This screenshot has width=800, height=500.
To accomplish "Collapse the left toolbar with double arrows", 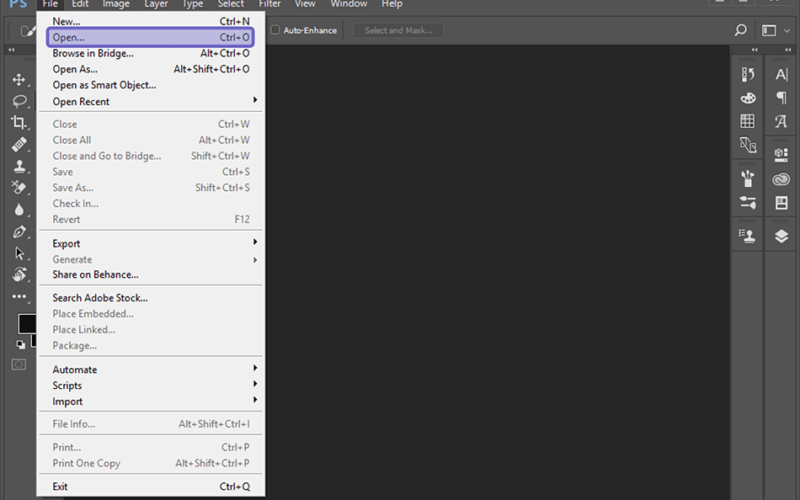I will click(11, 49).
